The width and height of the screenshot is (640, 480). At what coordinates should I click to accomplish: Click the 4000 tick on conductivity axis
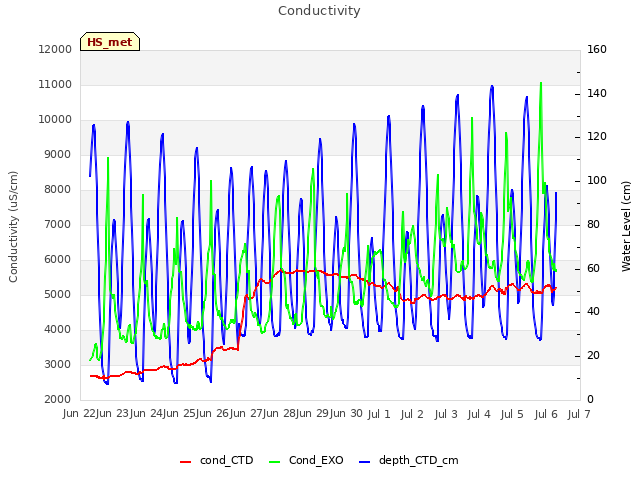pyautogui.click(x=58, y=329)
